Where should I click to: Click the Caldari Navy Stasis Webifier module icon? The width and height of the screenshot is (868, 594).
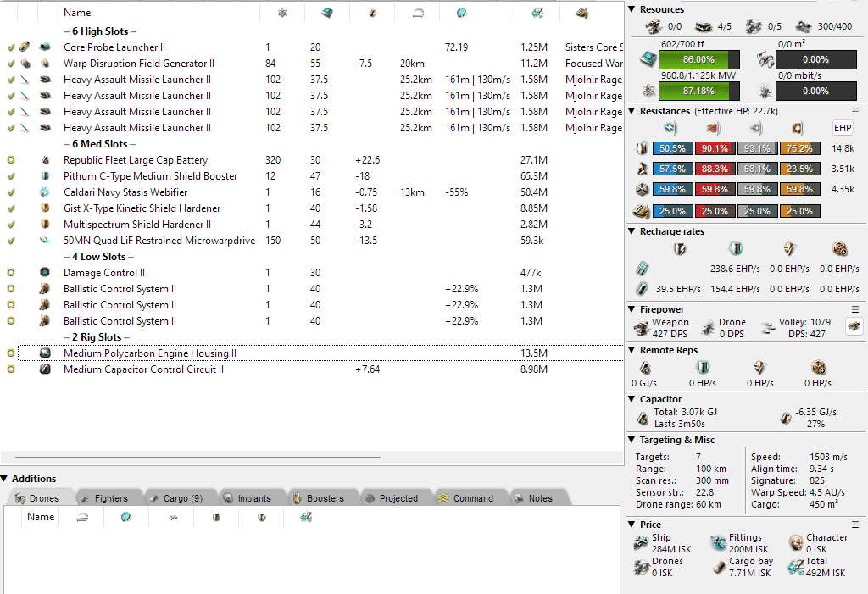[x=45, y=192]
